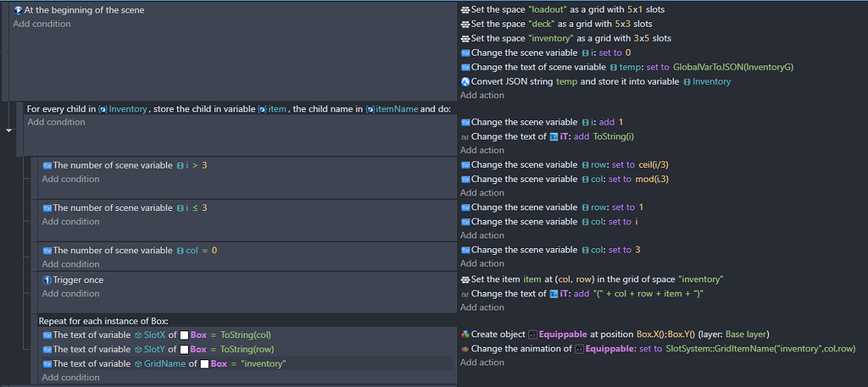Screen dimensions: 868x387
Task: Click the grid icon of the "deck" space action
Action: tap(465, 25)
